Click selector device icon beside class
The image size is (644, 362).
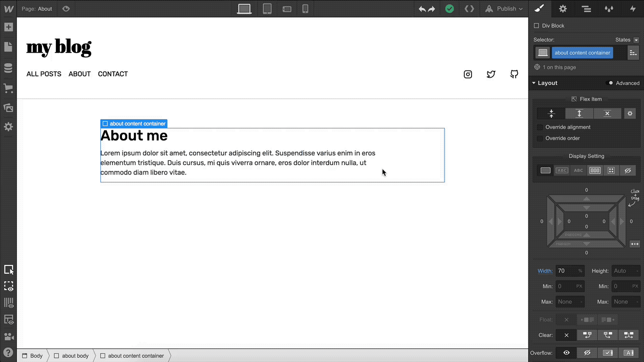point(543,53)
